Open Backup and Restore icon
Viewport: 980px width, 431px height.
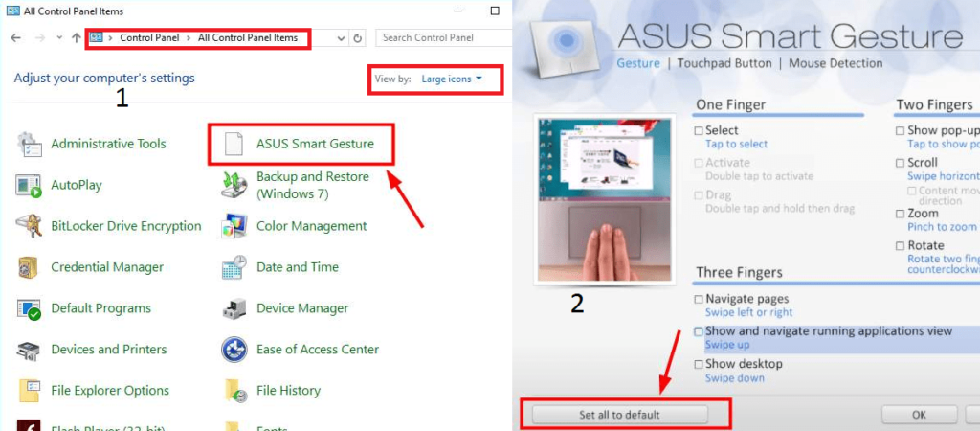234,185
